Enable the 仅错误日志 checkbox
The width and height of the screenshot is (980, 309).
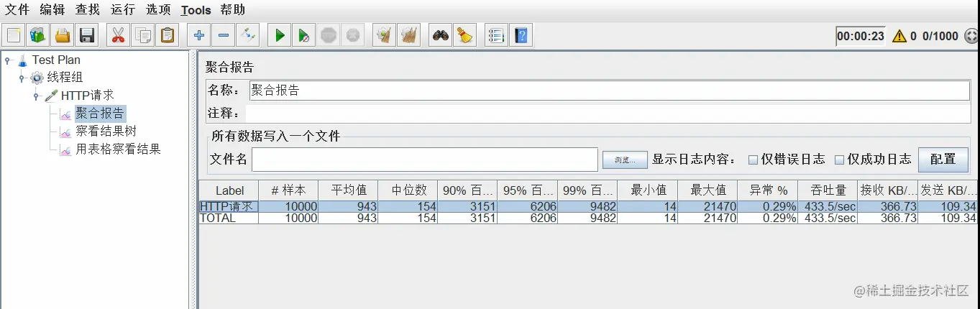[754, 160]
